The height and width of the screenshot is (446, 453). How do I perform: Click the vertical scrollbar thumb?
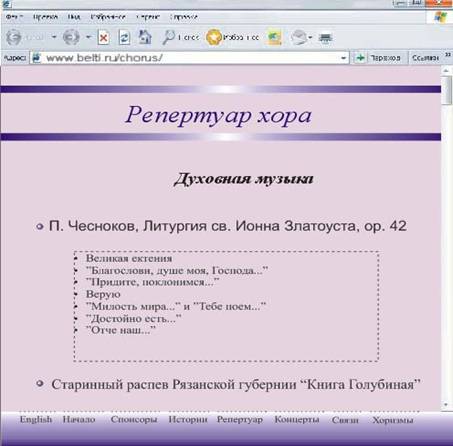[446, 90]
